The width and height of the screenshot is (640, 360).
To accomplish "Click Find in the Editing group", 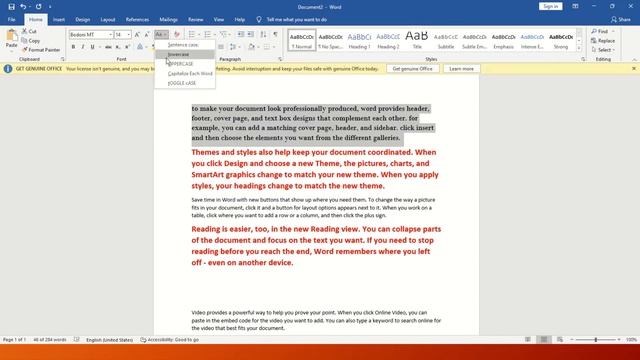I will click(600, 31).
